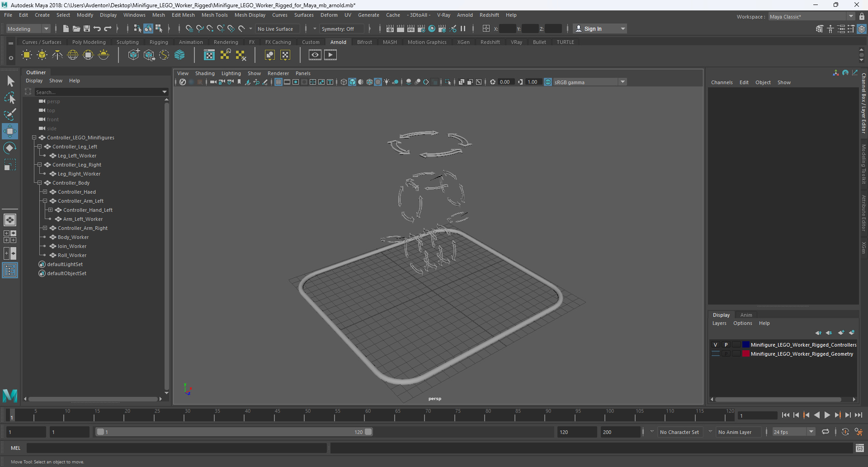868x467 pixels.
Task: Select the Scale tool
Action: coord(10,165)
